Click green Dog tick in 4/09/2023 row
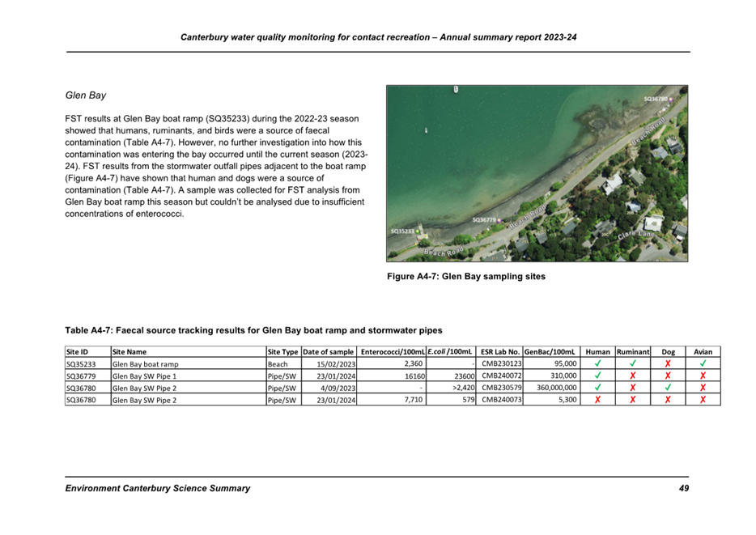Image resolution: width=756 pixels, height=535 pixels. [x=668, y=388]
